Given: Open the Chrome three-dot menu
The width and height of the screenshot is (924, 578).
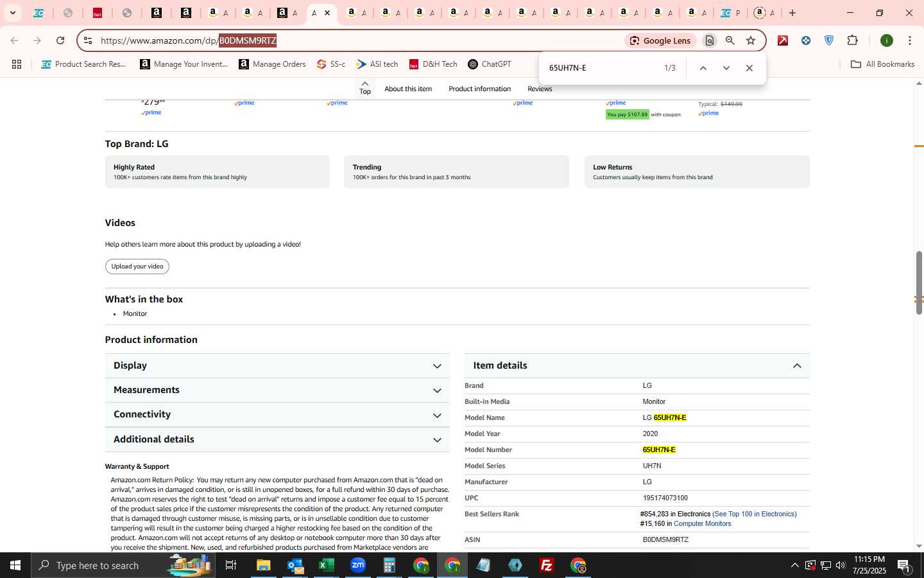Looking at the screenshot, I should (910, 40).
